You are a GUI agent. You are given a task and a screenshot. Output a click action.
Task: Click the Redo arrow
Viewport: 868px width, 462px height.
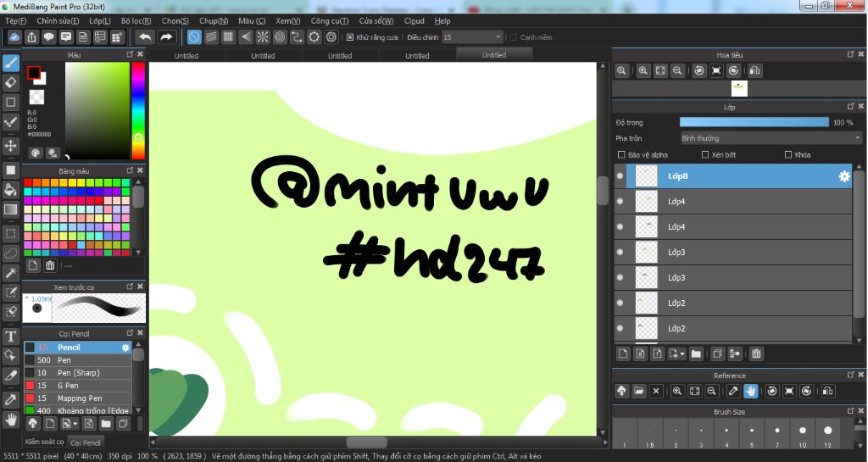[x=166, y=37]
